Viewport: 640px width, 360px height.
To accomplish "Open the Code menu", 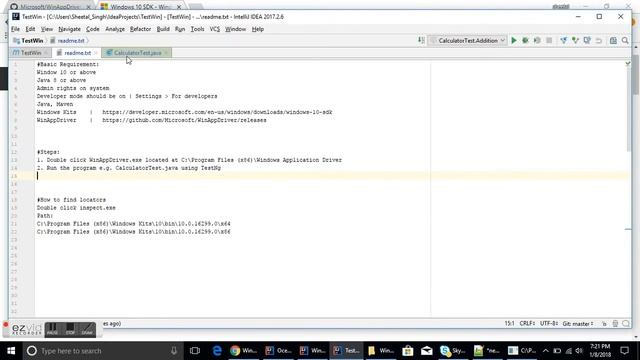I will [93, 29].
